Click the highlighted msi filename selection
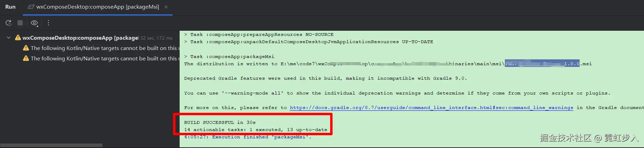This screenshot has height=148, width=644. tap(542, 63)
